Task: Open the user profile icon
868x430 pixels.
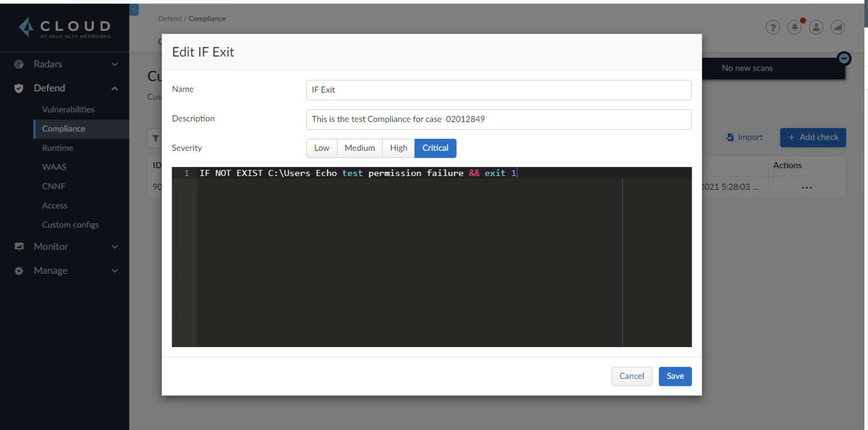Action: coord(816,27)
